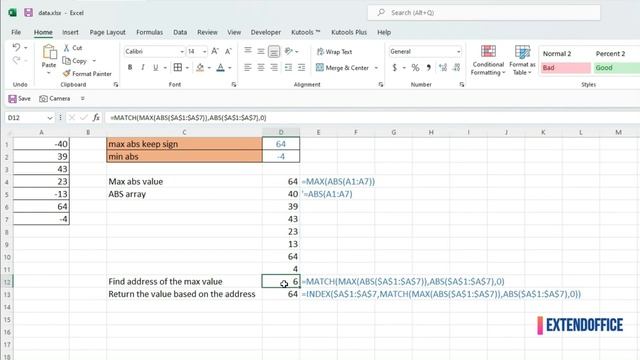Click the Camera button

[x=55, y=99]
